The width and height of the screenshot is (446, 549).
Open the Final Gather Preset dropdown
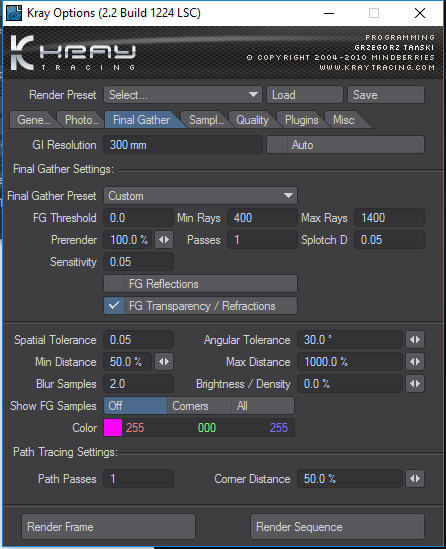(200, 196)
